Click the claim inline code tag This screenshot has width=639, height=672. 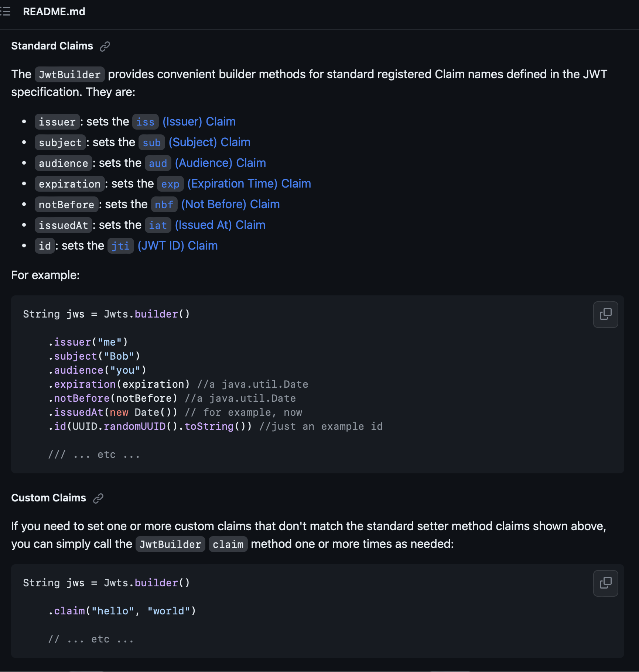pyautogui.click(x=228, y=544)
